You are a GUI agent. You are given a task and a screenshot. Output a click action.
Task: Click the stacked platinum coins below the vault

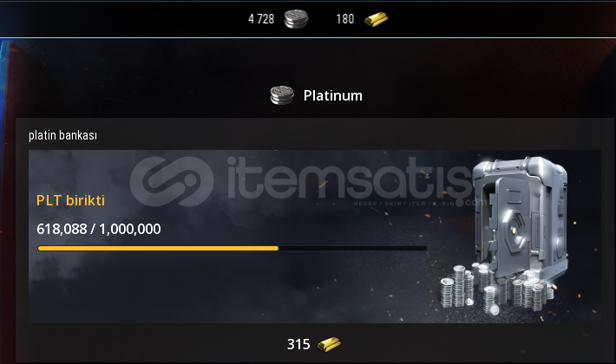point(495,289)
